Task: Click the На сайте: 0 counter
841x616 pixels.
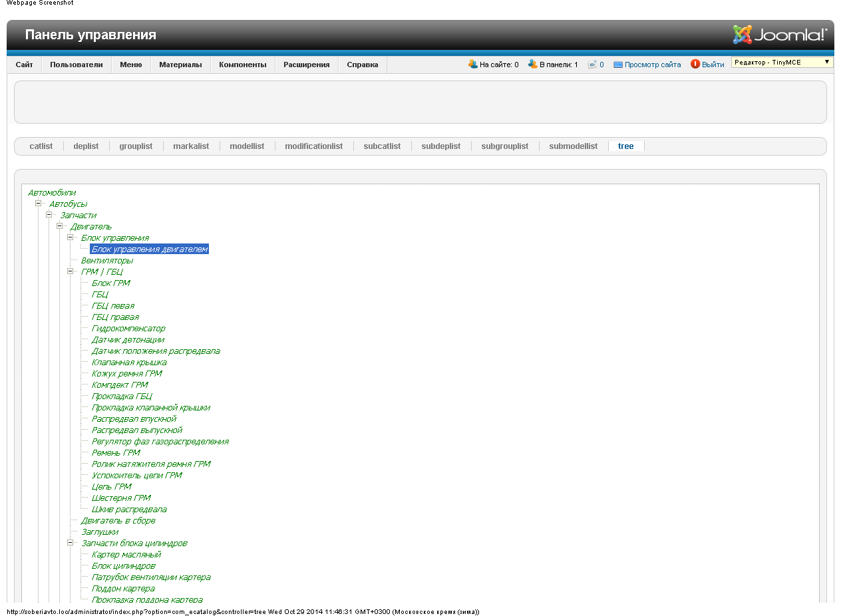Action: point(499,65)
